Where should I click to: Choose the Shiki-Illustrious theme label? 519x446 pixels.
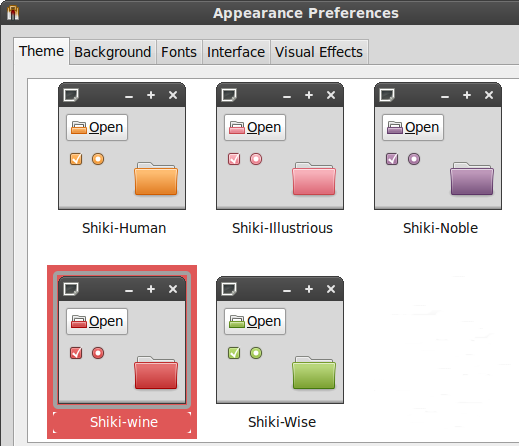pos(282,228)
